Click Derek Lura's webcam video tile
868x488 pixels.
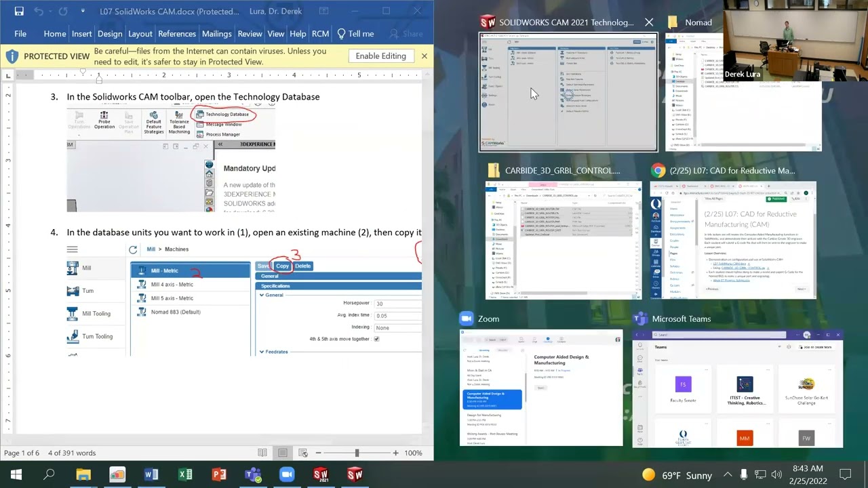click(x=795, y=41)
